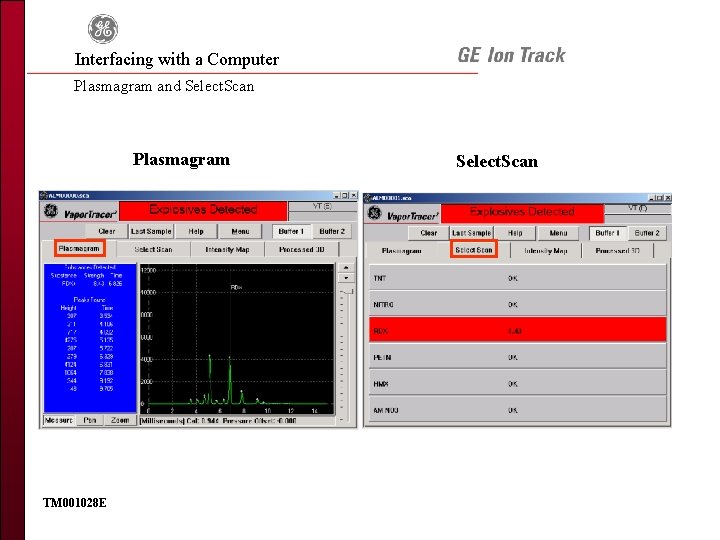Select Buffer 2 in the SelectScan window
The height and width of the screenshot is (540, 720).
coord(647,233)
